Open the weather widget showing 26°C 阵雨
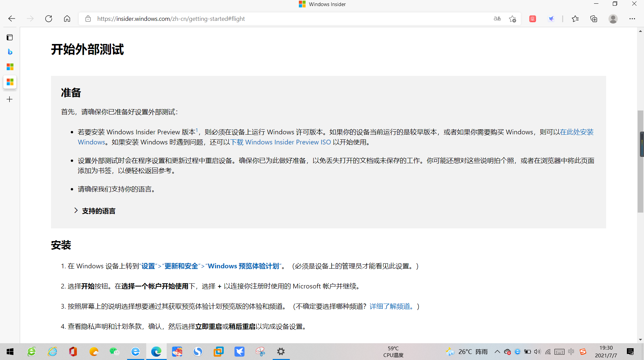This screenshot has height=360, width=644. [x=467, y=352]
